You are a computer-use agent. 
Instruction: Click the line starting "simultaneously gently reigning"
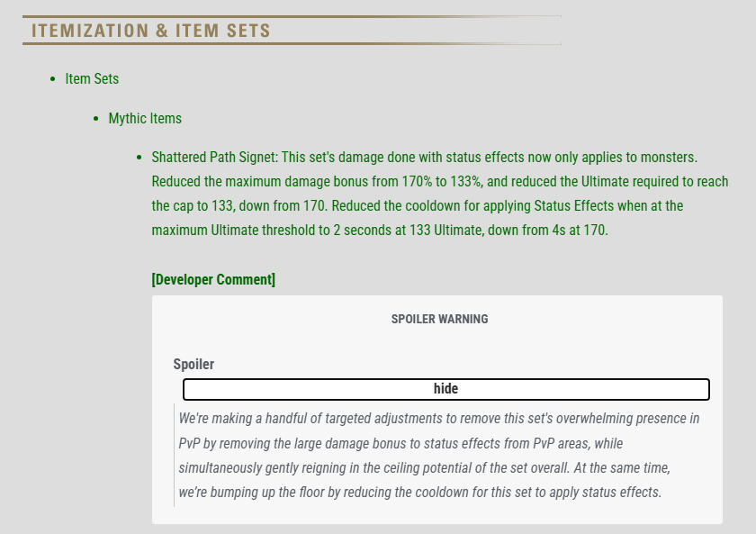click(x=424, y=467)
